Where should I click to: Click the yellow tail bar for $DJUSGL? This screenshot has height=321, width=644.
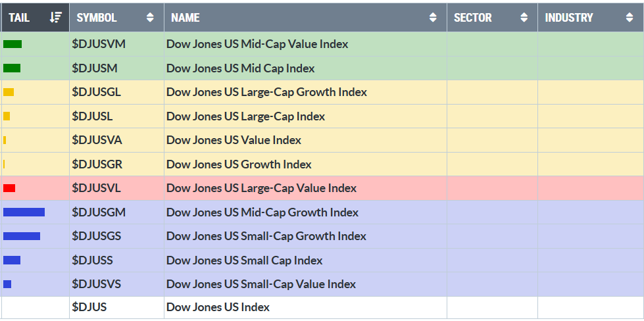tap(9, 92)
